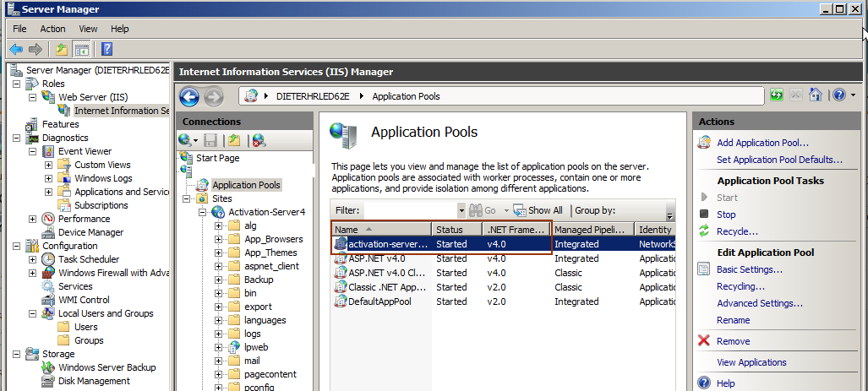Collapse the Roles node in the tree
868x391 pixels.
pos(17,84)
